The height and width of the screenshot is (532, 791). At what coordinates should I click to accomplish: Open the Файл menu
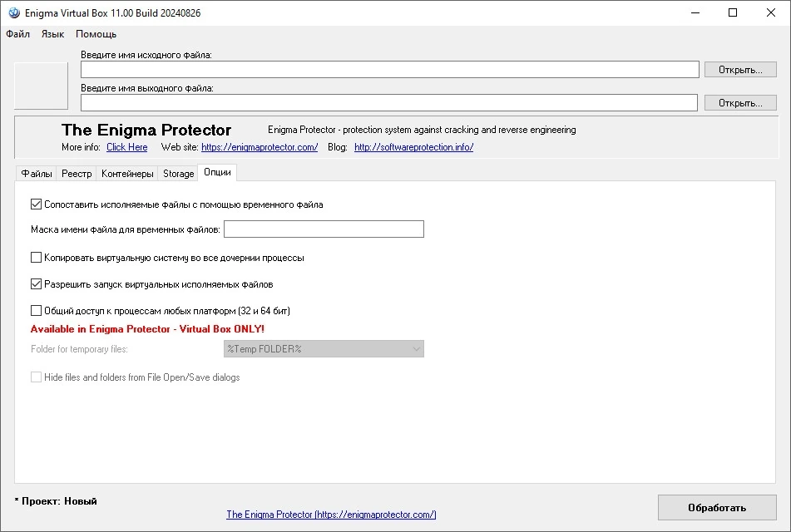pos(17,34)
